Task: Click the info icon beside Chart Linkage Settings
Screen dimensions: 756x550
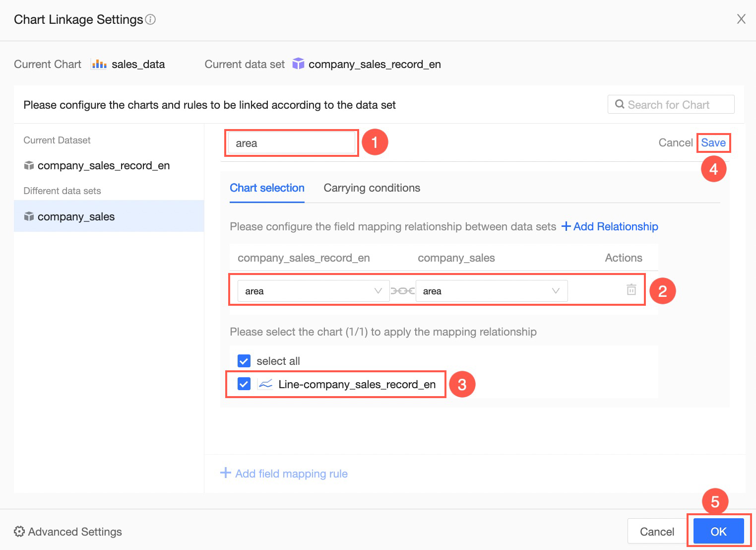Action: tap(150, 19)
